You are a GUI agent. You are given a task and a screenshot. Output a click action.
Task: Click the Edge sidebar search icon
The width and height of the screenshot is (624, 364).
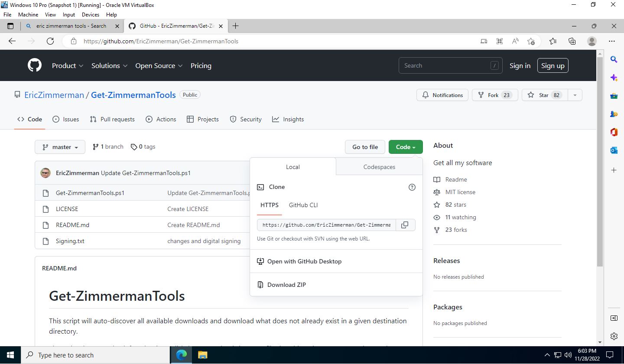coord(614,59)
